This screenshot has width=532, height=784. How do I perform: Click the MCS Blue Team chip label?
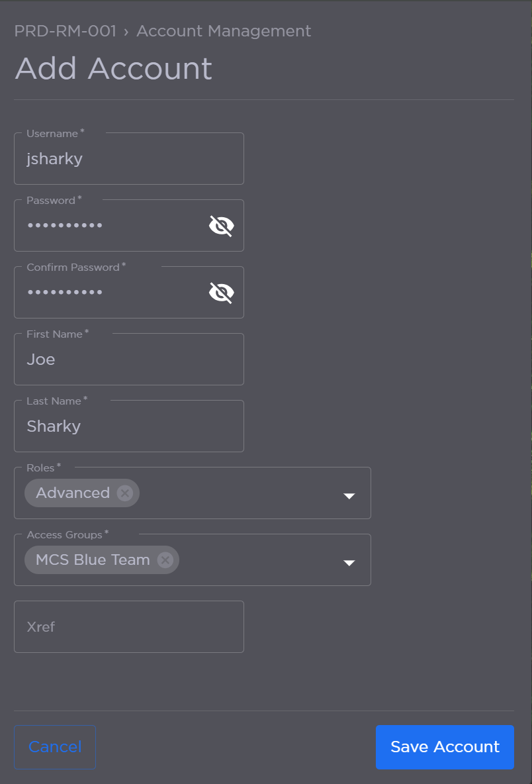click(93, 560)
